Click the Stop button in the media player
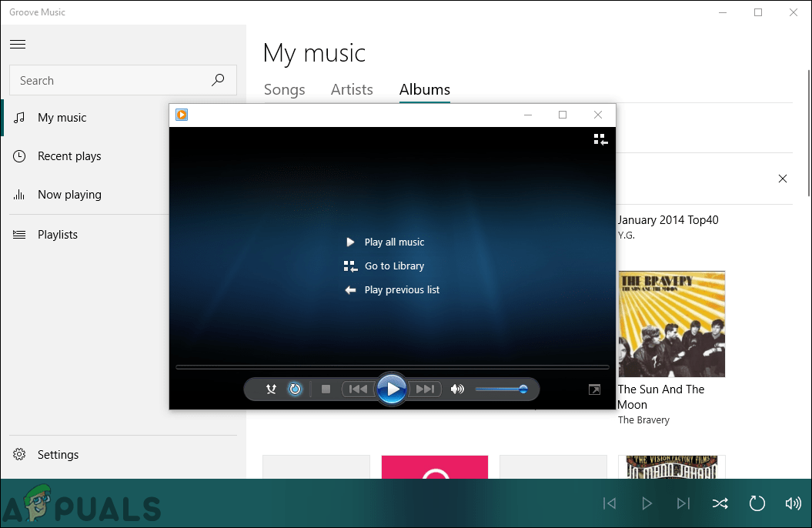The height and width of the screenshot is (528, 812). (325, 389)
